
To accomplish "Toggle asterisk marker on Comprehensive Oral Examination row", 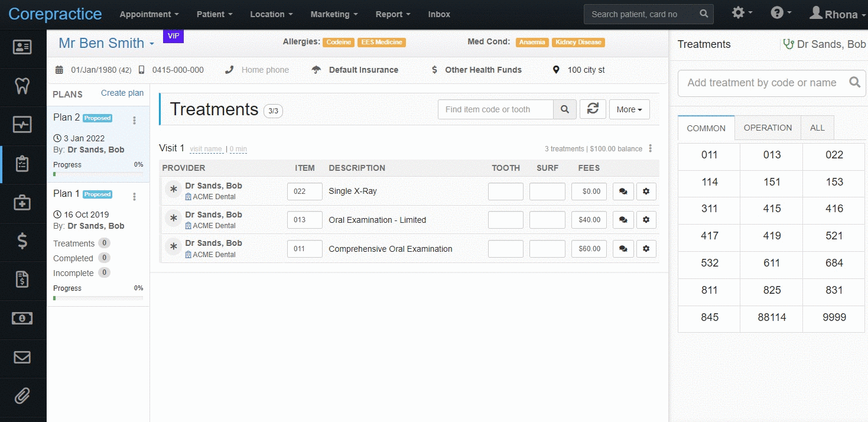I will click(173, 248).
